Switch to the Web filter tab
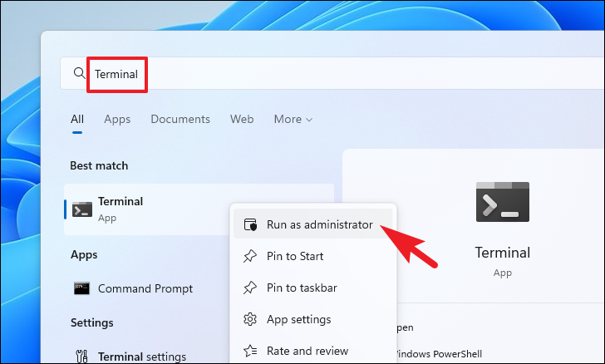 tap(242, 120)
